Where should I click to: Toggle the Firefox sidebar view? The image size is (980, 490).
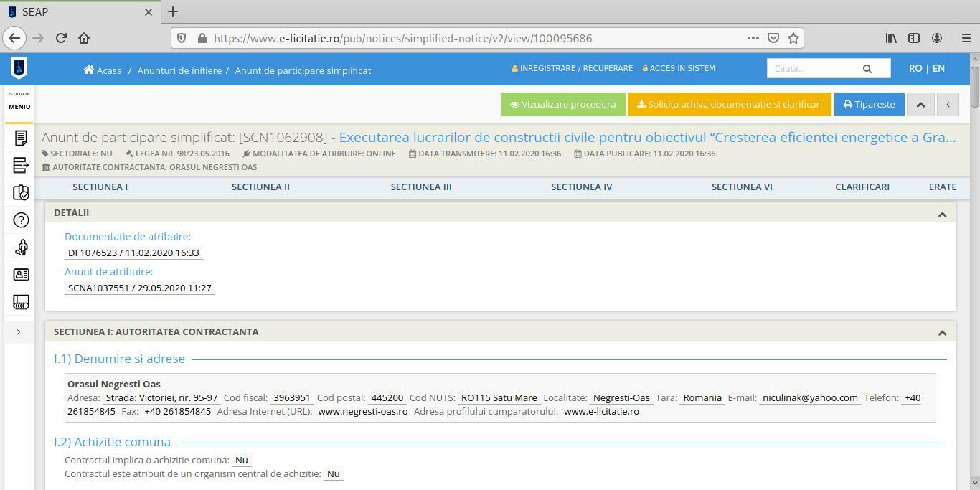pyautogui.click(x=914, y=38)
